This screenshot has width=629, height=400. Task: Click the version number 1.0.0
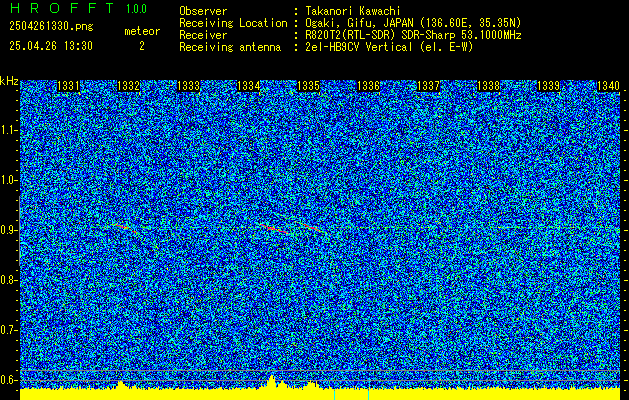click(x=136, y=9)
